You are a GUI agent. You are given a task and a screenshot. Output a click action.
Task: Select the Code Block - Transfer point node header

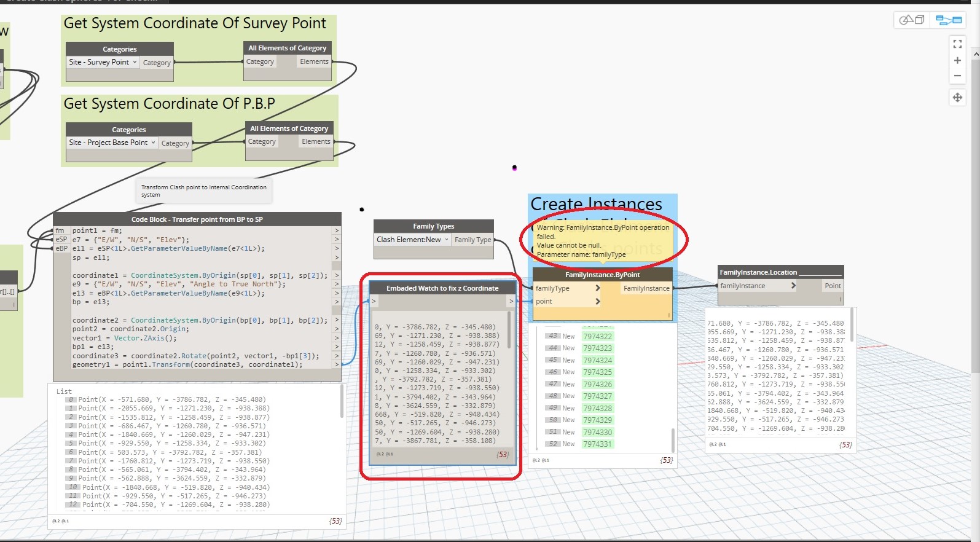pos(197,219)
